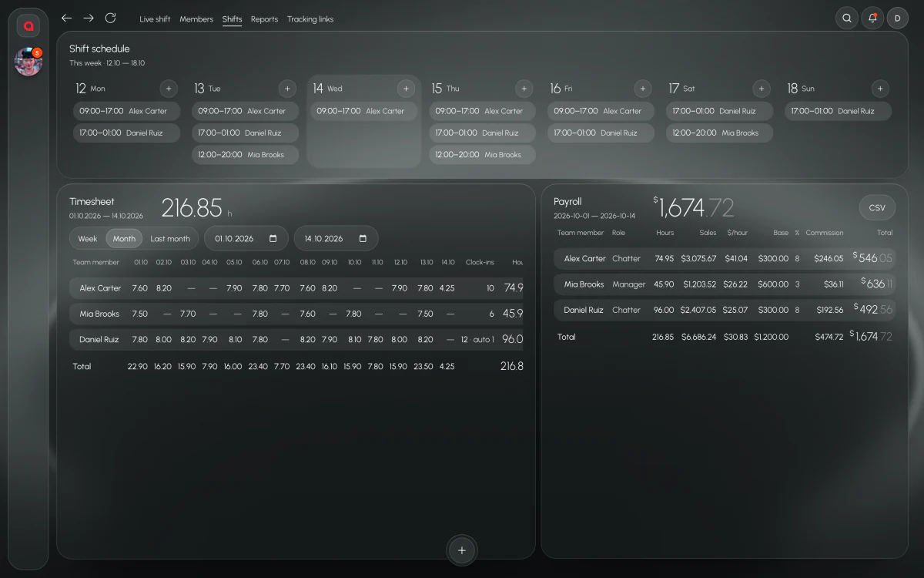Screen dimensions: 924x578
Task: Click the Timesheet Total row label
Action: pyautogui.click(x=82, y=367)
